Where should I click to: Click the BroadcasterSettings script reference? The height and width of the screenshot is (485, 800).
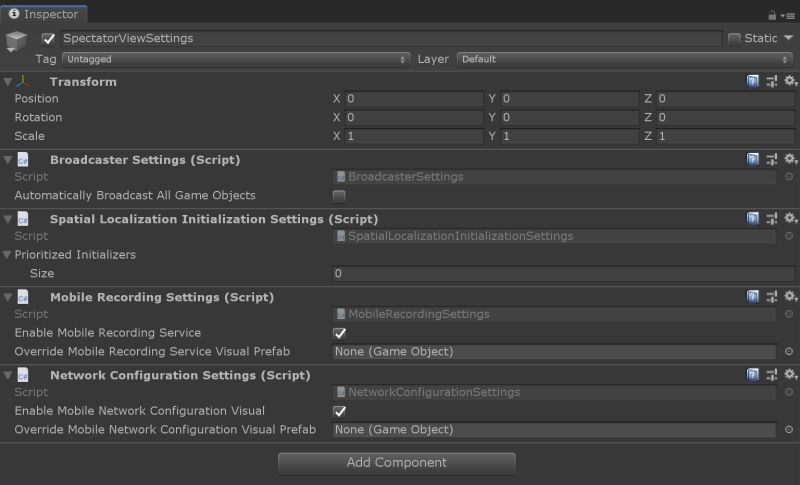tap(554, 176)
